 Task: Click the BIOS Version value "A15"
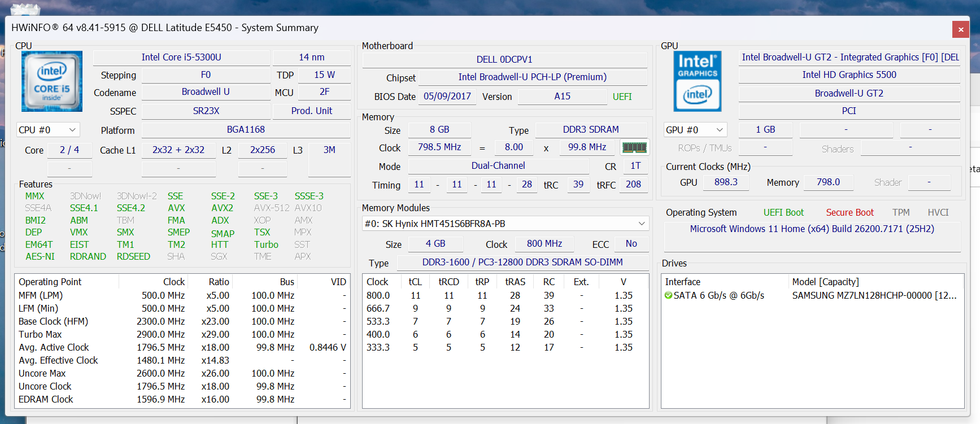563,96
